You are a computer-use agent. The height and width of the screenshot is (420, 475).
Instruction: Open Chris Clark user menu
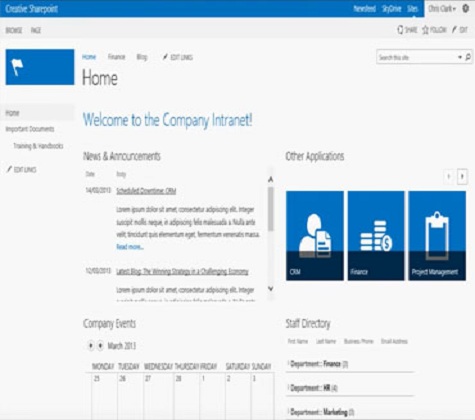pyautogui.click(x=442, y=9)
